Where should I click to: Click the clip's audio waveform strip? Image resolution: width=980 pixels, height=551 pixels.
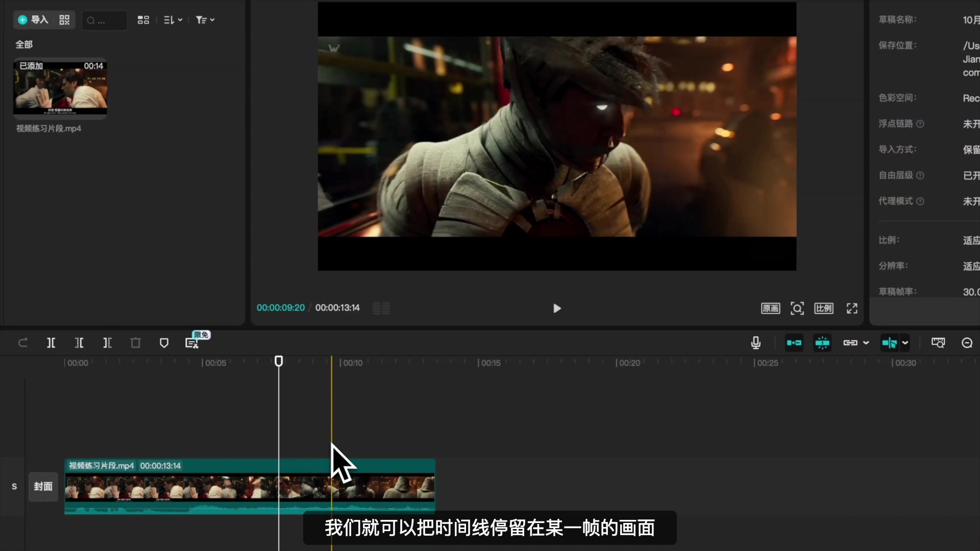[x=250, y=508]
